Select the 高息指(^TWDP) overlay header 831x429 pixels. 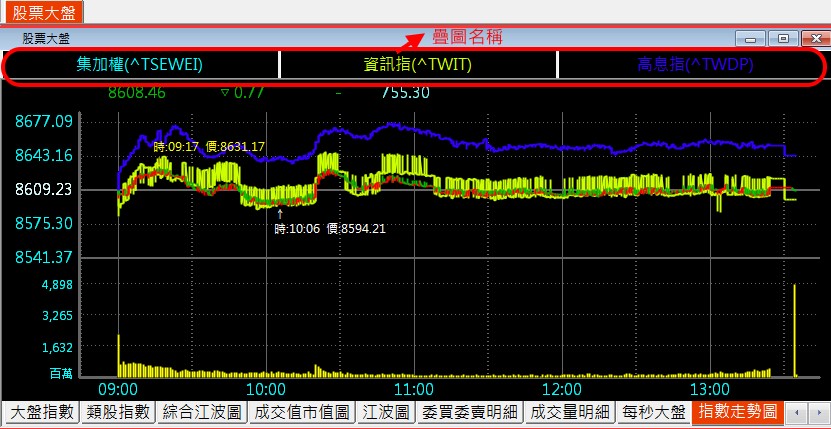(694, 65)
